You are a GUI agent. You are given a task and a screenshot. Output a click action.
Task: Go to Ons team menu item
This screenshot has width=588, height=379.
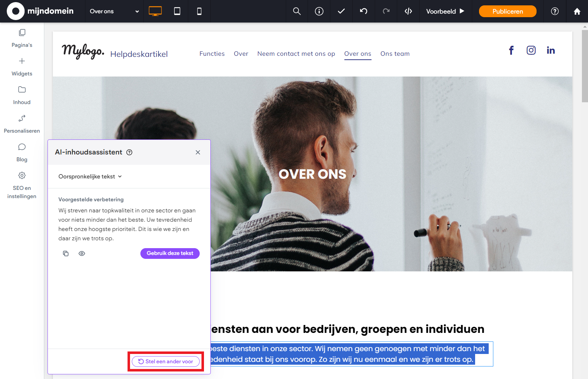(395, 54)
